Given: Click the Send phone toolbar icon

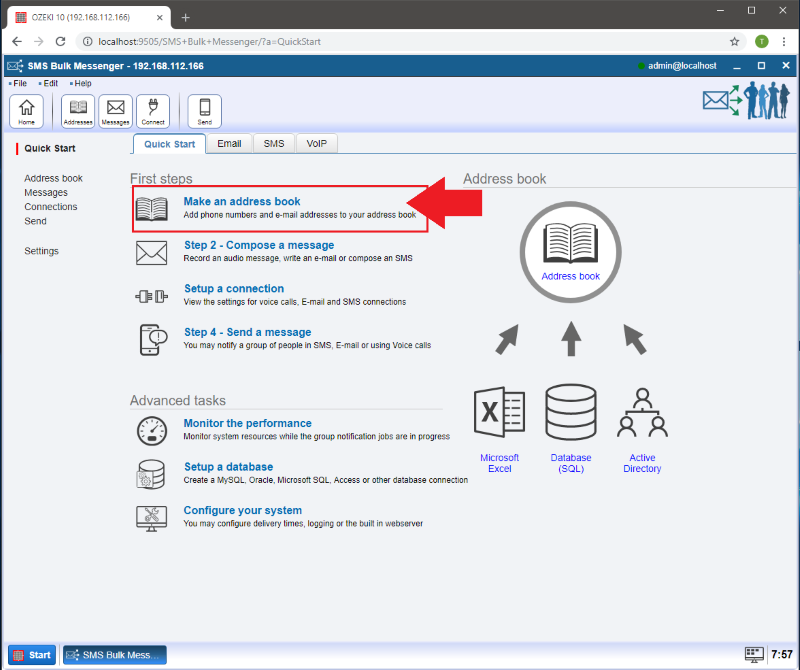Looking at the screenshot, I should (203, 110).
